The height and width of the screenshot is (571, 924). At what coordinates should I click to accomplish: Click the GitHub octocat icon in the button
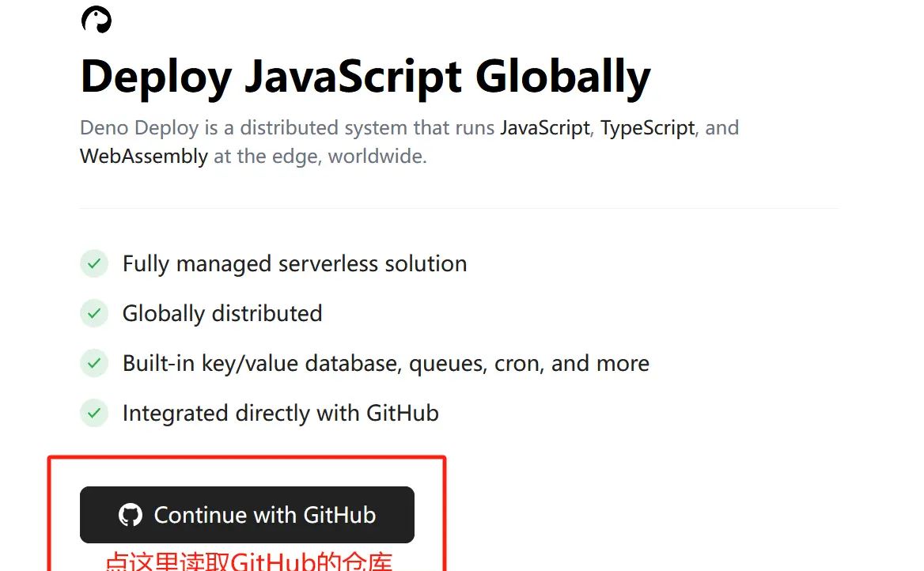tap(131, 516)
